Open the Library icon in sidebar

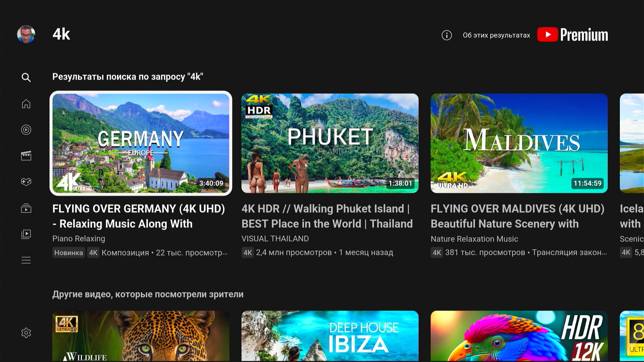pos(26,234)
